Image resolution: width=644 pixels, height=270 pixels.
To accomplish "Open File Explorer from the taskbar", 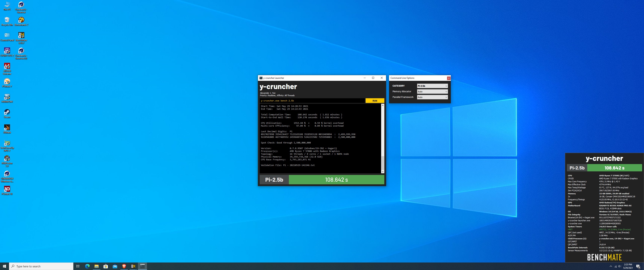I will (x=96, y=266).
